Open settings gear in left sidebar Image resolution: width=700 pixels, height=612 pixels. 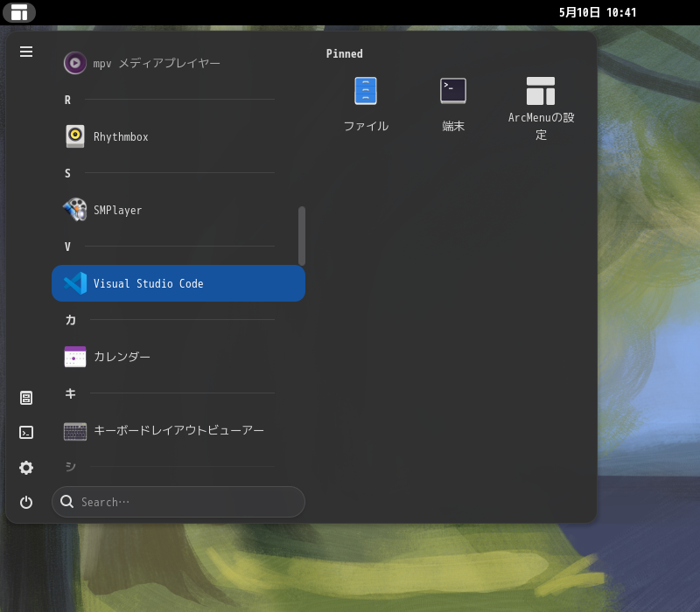(26, 468)
